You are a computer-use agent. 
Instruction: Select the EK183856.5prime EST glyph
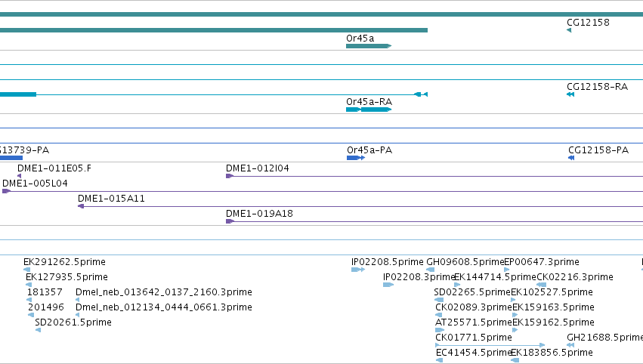pos(515,360)
